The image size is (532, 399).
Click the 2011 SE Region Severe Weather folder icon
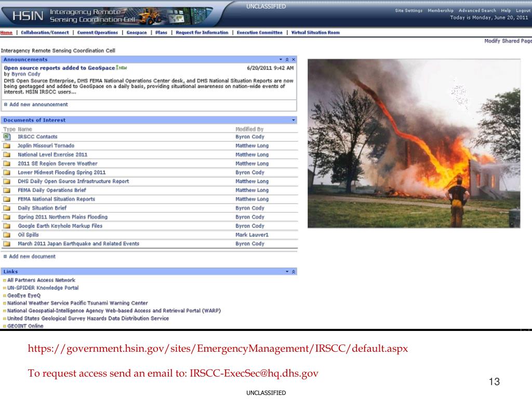click(x=7, y=163)
